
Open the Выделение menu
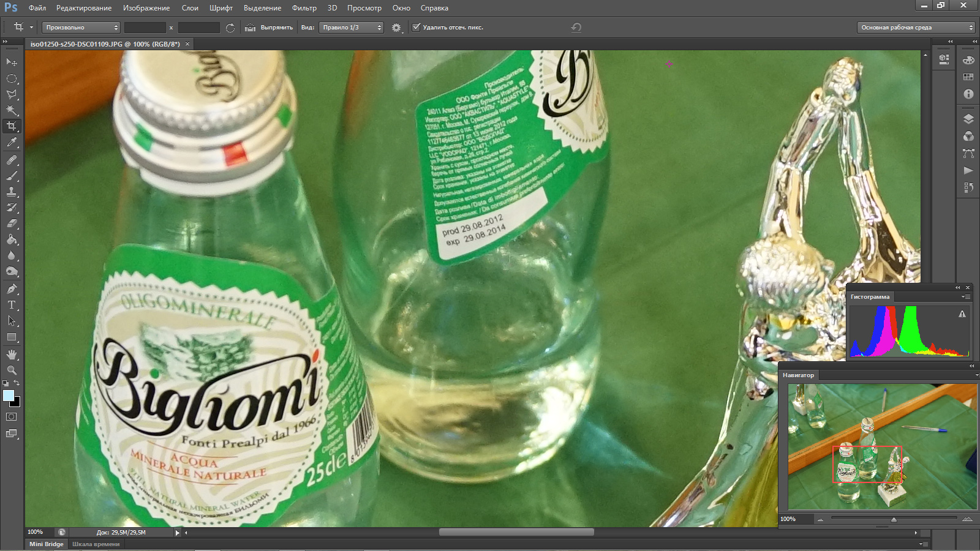pos(262,8)
